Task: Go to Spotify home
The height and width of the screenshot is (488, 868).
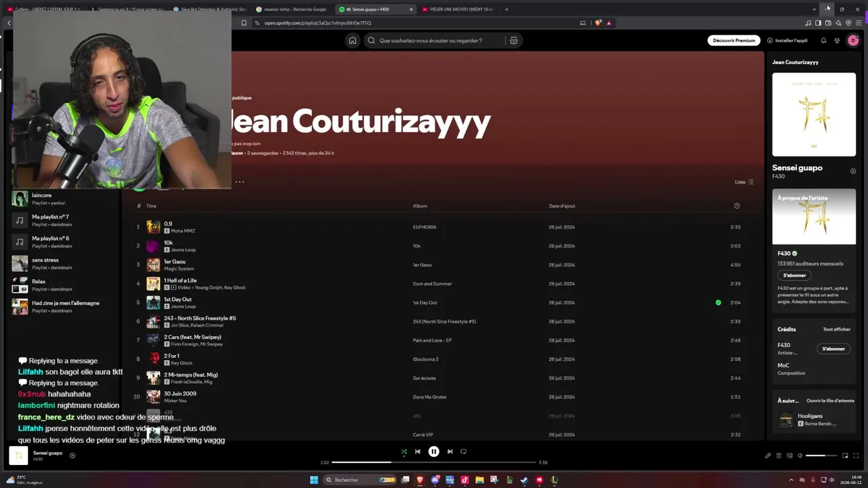Action: pos(353,41)
